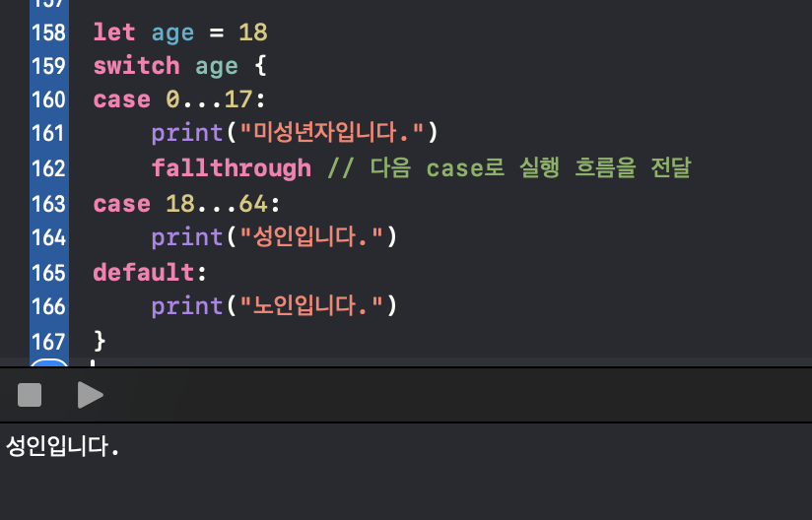812x520 pixels.
Task: Select line number 159 in the gutter
Action: click(x=48, y=66)
